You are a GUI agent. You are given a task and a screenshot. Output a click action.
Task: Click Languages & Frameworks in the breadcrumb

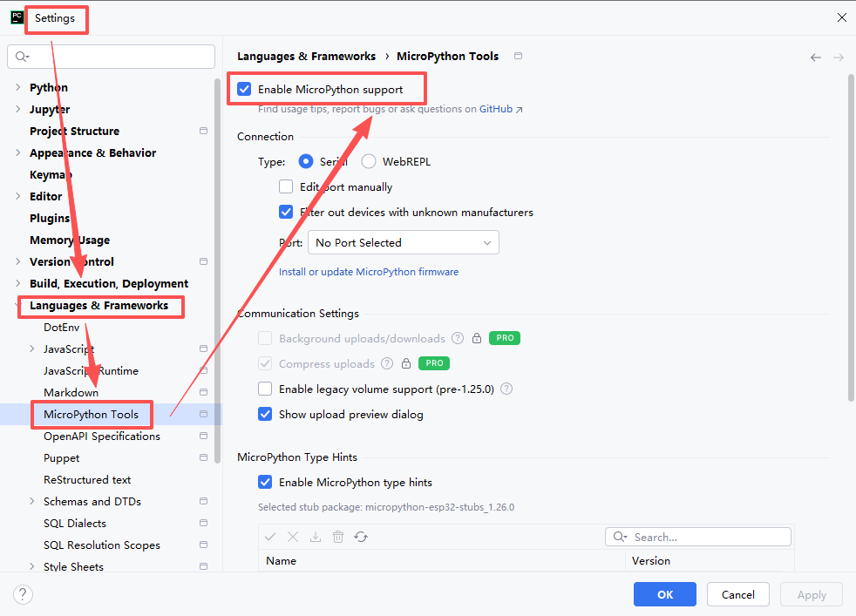coord(306,57)
